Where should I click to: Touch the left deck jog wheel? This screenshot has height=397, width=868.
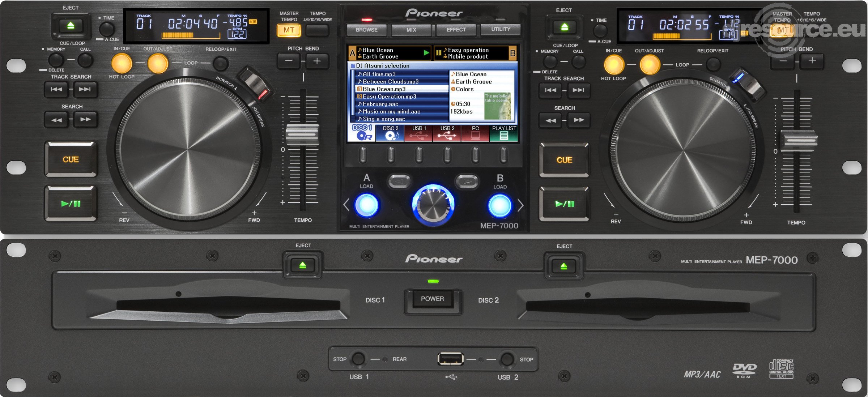pos(188,149)
